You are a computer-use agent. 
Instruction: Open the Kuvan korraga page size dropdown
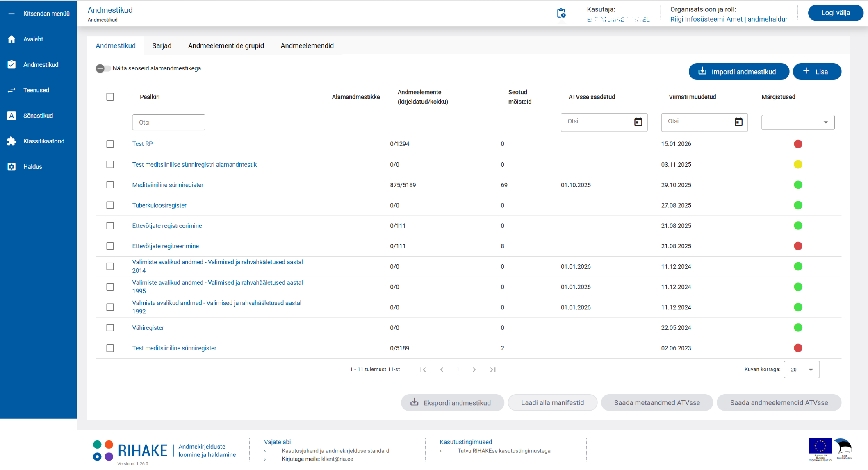(x=801, y=370)
